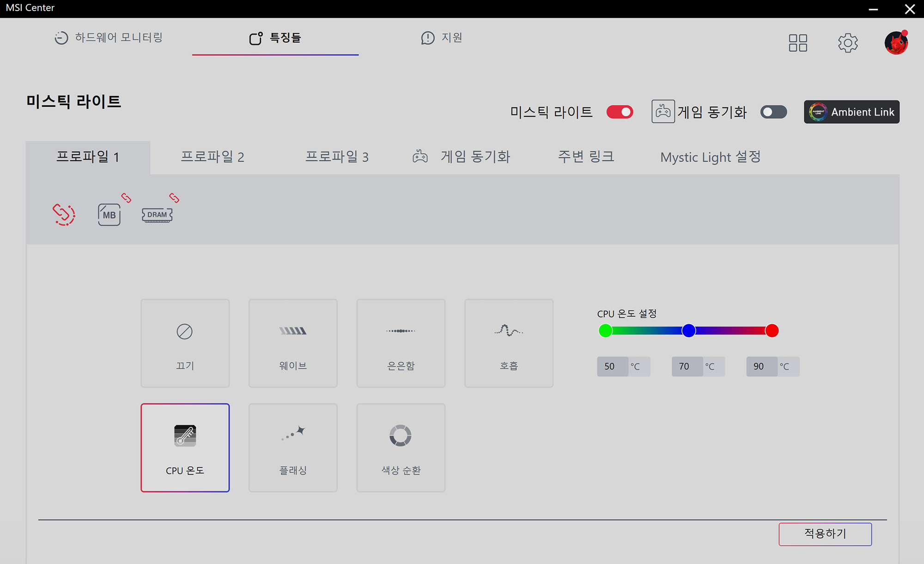Image resolution: width=924 pixels, height=564 pixels.
Task: Click blue midpoint handle on temperature slider
Action: [x=688, y=331]
